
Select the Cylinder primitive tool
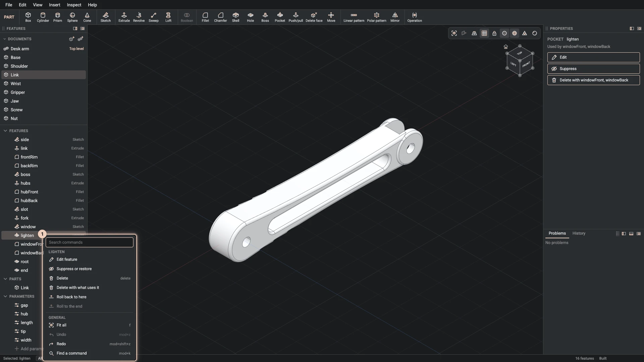click(43, 17)
